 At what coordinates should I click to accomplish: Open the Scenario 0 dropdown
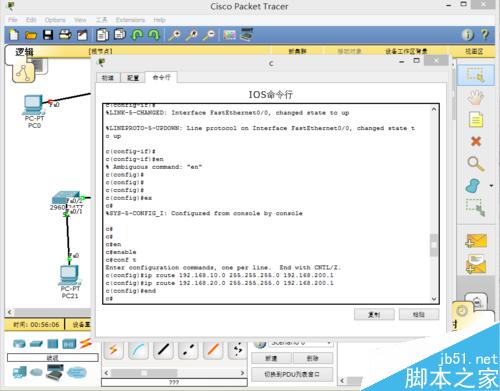point(301,343)
